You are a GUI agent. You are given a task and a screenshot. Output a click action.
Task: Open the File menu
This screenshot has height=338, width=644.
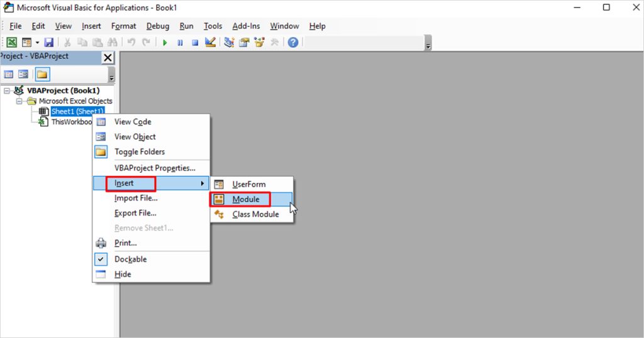click(16, 26)
